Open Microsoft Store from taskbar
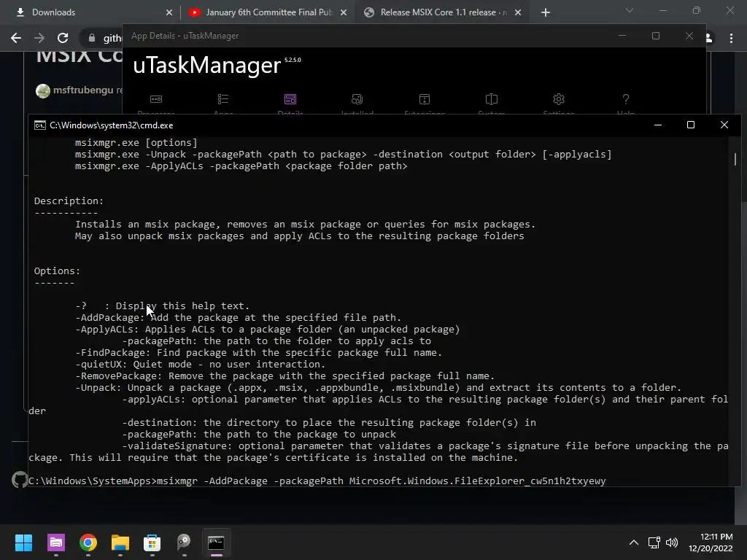 click(x=152, y=542)
